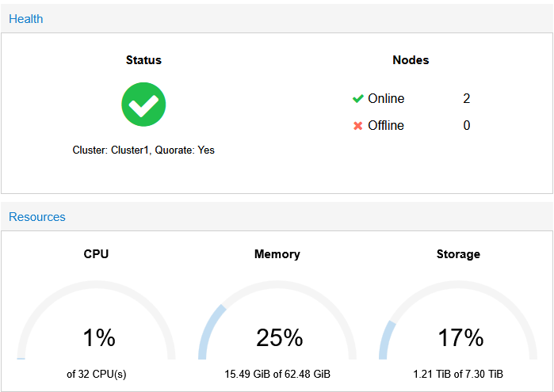Click the 1.21 TiB of 7.30 TiB text

coord(458,374)
